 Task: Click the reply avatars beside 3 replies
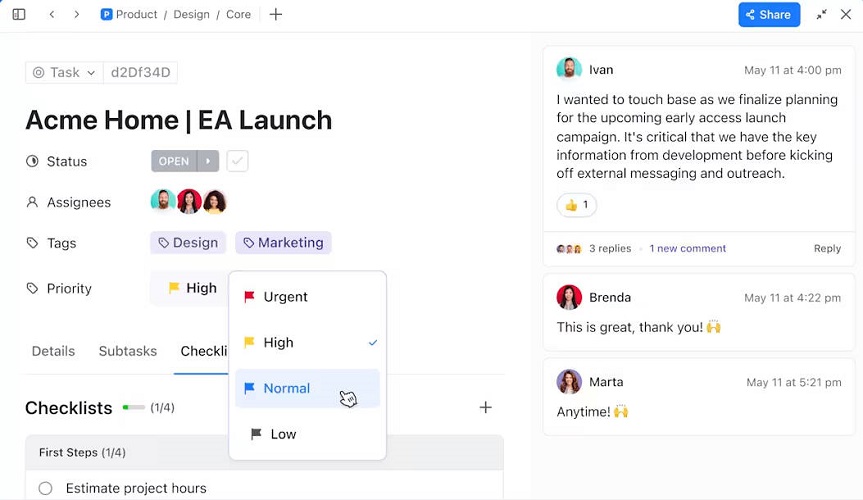pyautogui.click(x=569, y=249)
